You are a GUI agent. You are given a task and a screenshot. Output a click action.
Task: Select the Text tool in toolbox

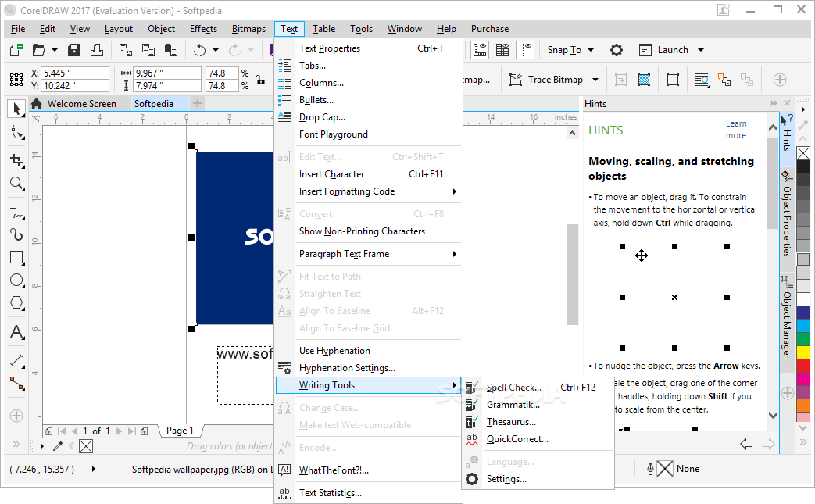tap(17, 332)
